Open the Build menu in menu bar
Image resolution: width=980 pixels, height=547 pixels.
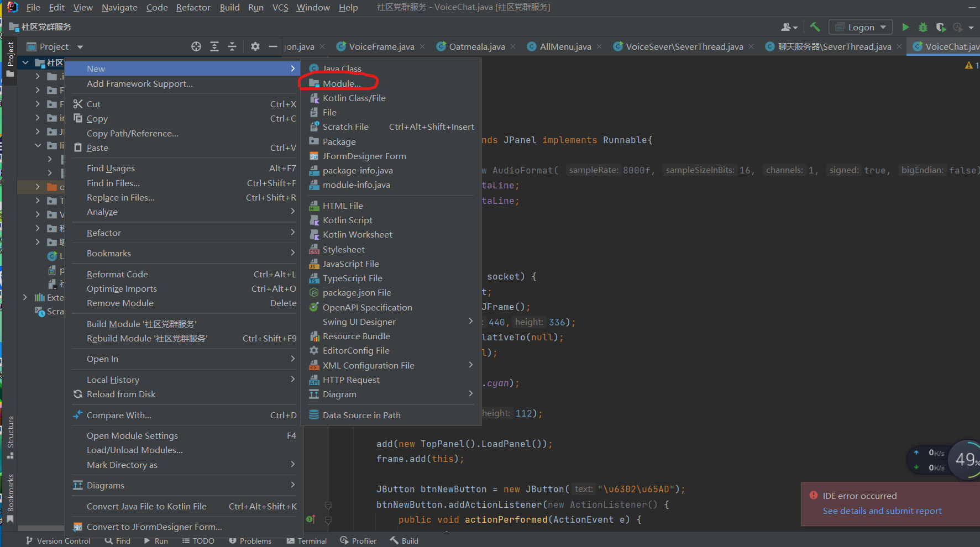point(229,7)
